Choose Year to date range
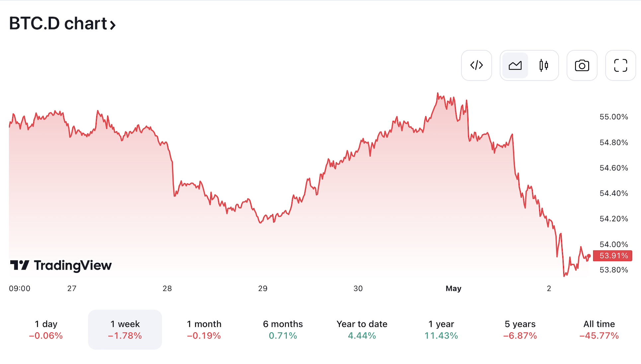Viewport: 641px width, 364px height. point(362,329)
